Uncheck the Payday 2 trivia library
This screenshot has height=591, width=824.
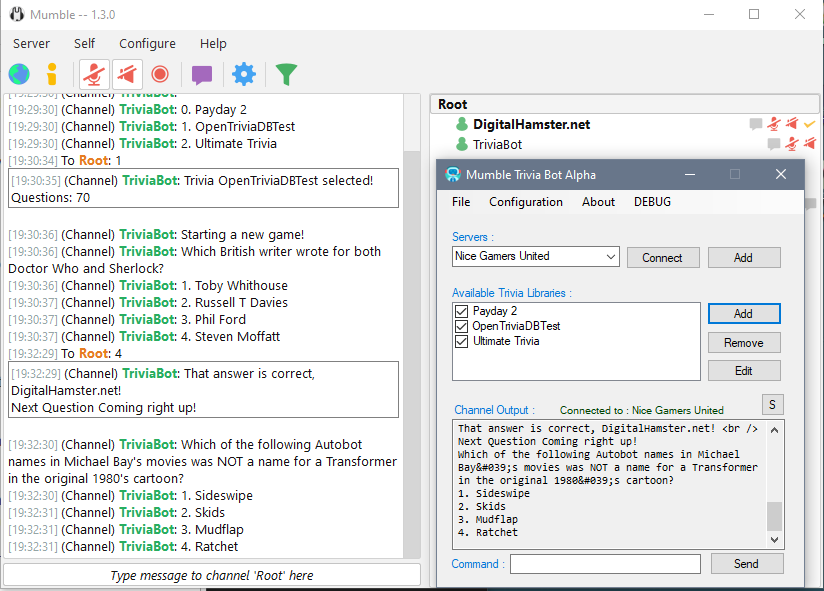coord(462,311)
